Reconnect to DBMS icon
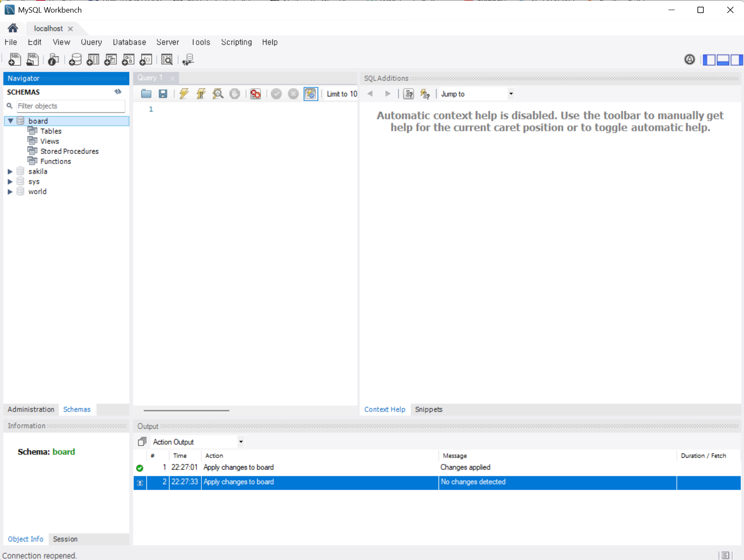Viewport: 744px width, 560px height. pos(188,60)
